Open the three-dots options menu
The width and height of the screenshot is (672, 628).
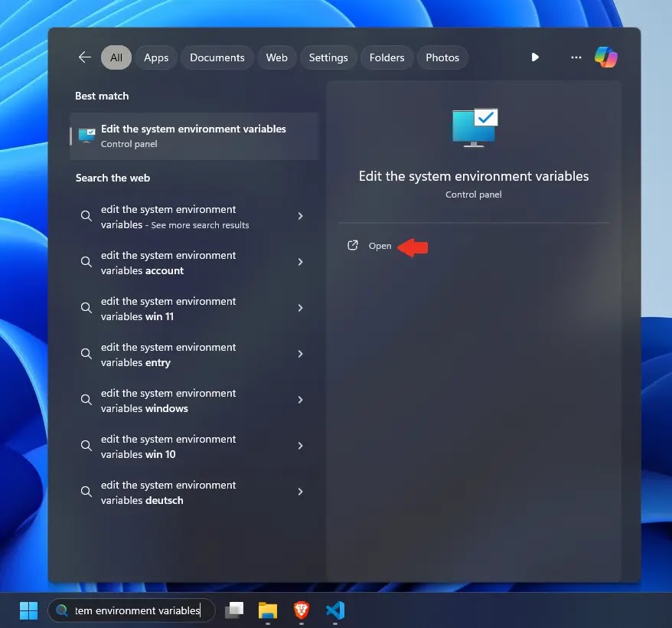click(x=576, y=57)
